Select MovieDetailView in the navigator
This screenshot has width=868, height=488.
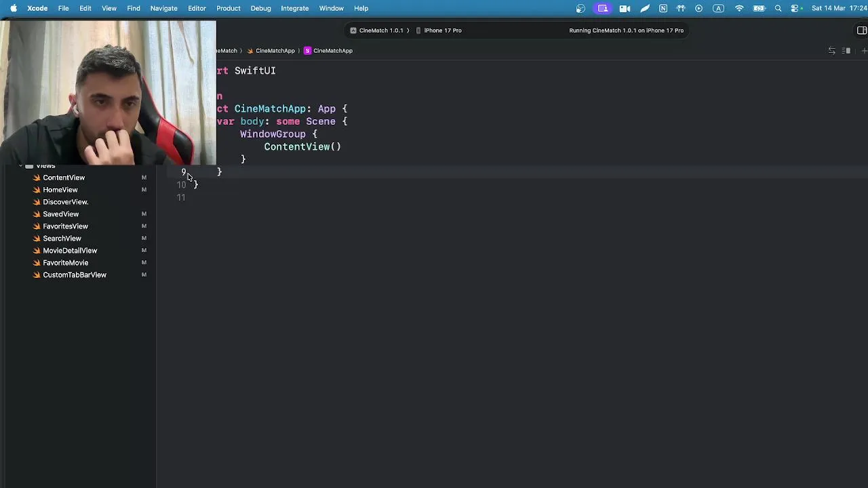[x=70, y=251]
